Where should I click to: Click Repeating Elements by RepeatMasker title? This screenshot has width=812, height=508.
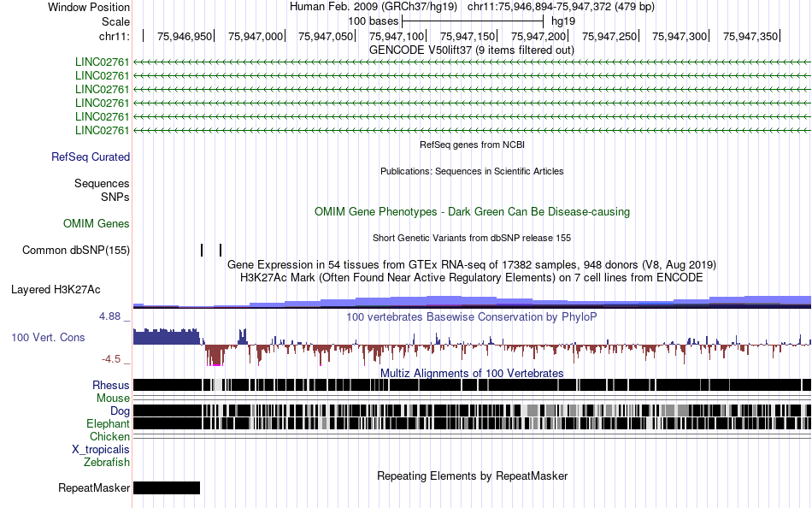[472, 476]
